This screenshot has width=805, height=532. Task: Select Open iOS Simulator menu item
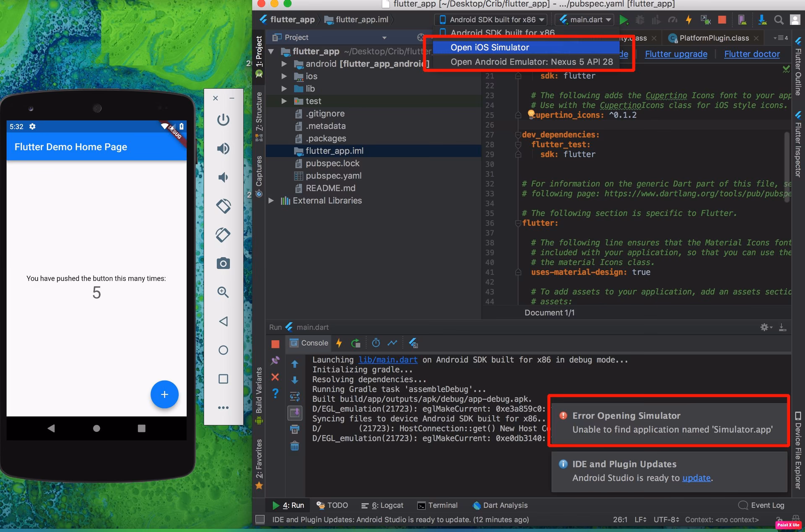point(526,47)
